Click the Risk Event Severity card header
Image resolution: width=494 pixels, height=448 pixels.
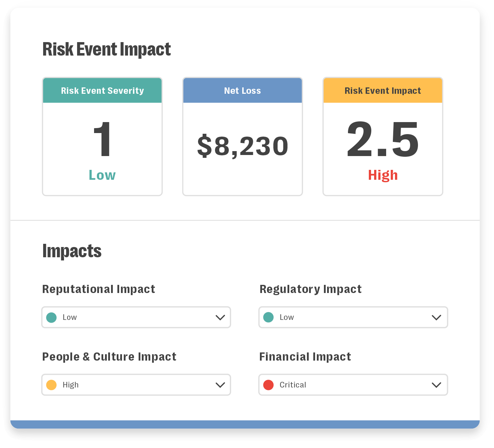click(102, 91)
